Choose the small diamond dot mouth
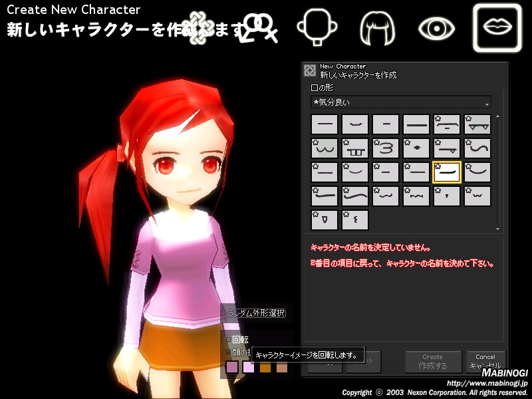This screenshot has width=532, height=399. click(x=416, y=148)
